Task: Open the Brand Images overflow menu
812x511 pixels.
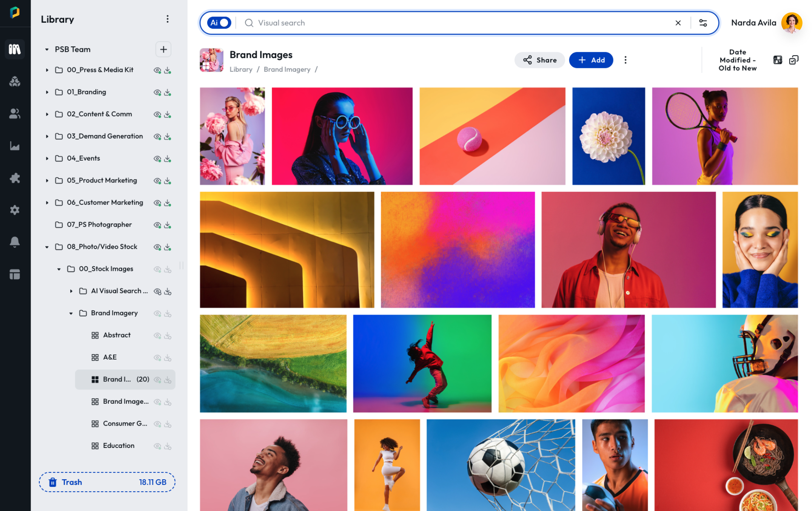Action: [625, 60]
